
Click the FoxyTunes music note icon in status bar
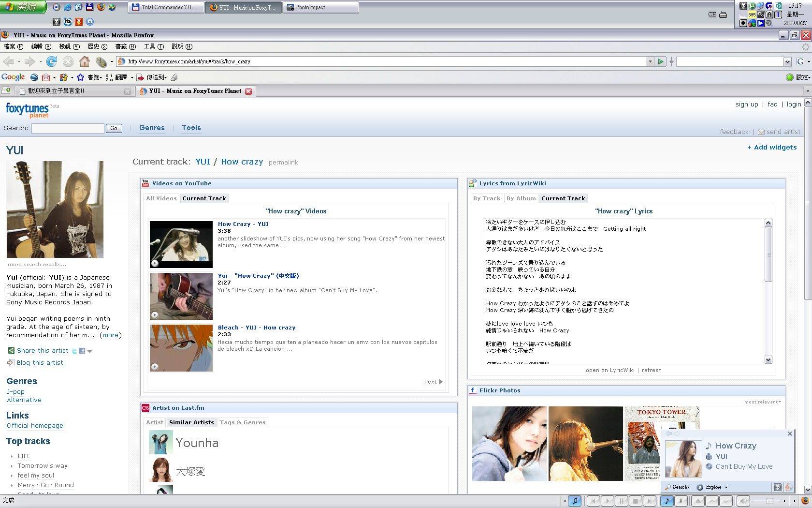[574, 501]
